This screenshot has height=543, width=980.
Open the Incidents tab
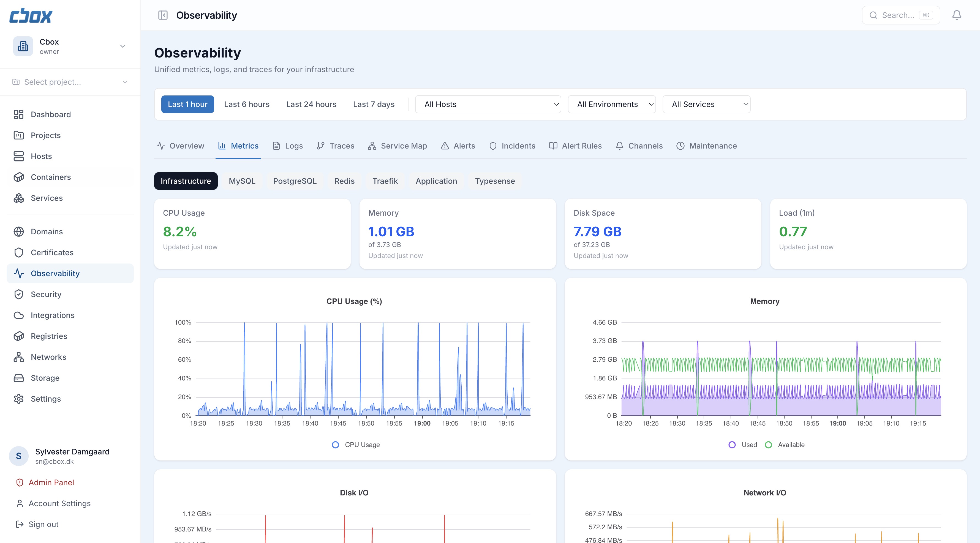(x=512, y=146)
